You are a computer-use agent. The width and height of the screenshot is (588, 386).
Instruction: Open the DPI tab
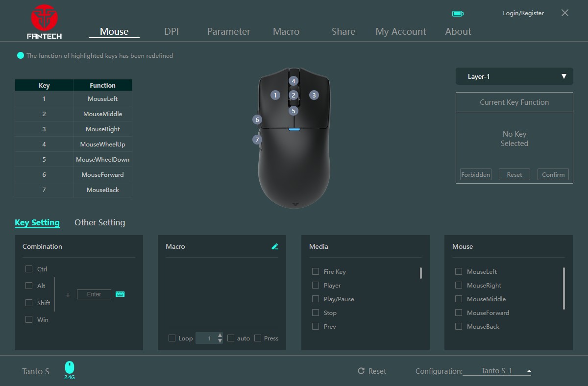(x=171, y=31)
